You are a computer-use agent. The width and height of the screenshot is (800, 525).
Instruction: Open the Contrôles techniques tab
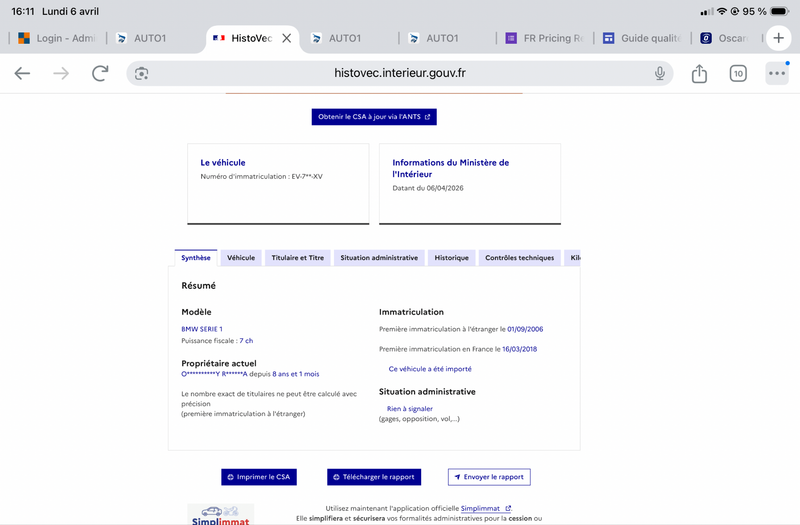519,257
